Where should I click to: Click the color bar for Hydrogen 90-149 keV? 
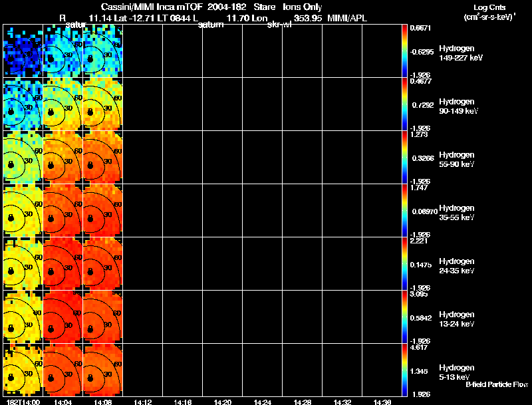click(404, 104)
